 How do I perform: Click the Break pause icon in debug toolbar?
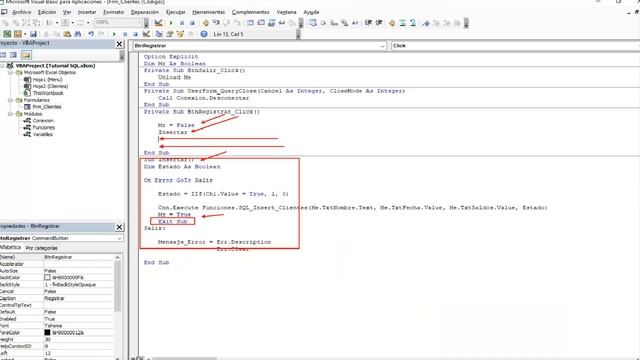point(182,23)
